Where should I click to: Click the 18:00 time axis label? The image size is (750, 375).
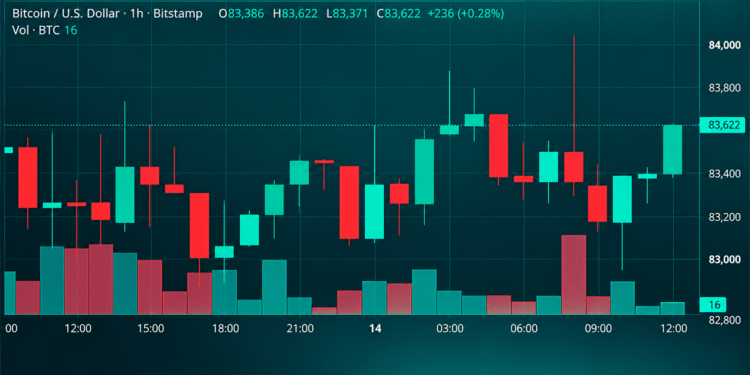tap(225, 329)
